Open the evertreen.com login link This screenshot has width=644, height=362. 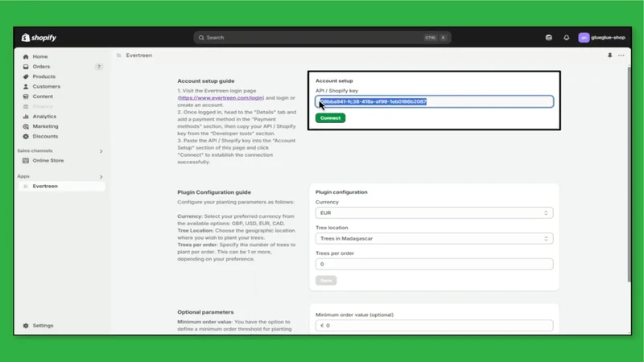(221, 98)
